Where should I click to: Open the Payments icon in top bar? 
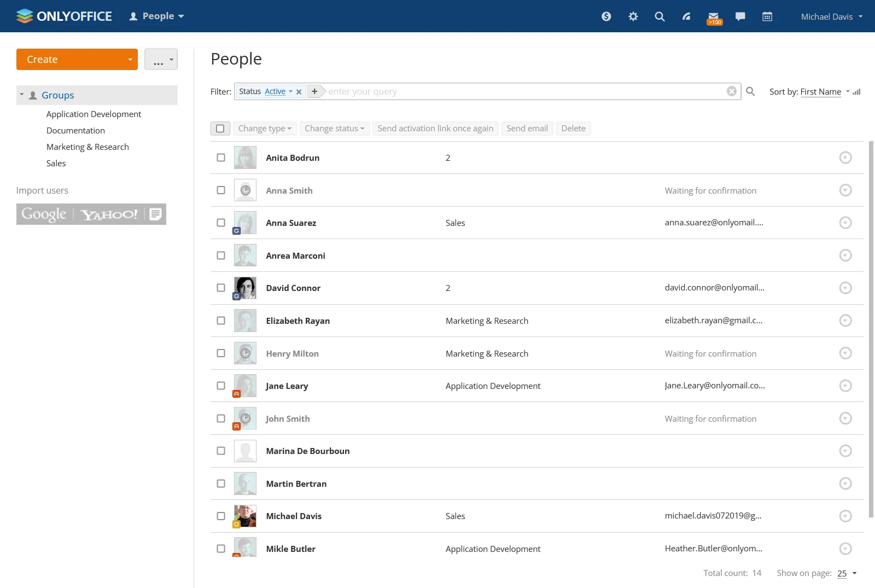[606, 16]
